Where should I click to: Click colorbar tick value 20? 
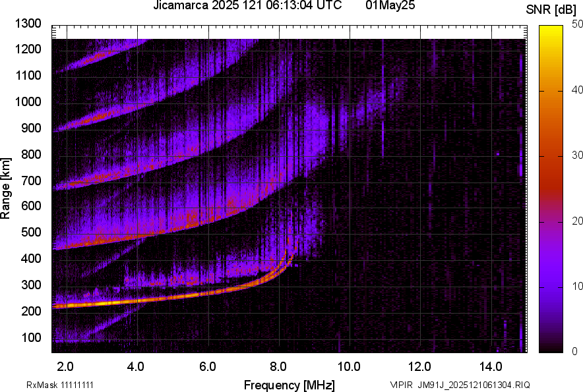coord(578,221)
